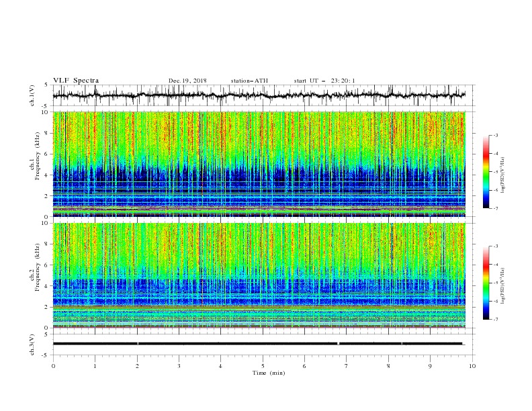Click the ch.2 'Frequency (kHz)' axis label
Image resolution: width=532 pixels, height=411 pixels.
coord(38,267)
